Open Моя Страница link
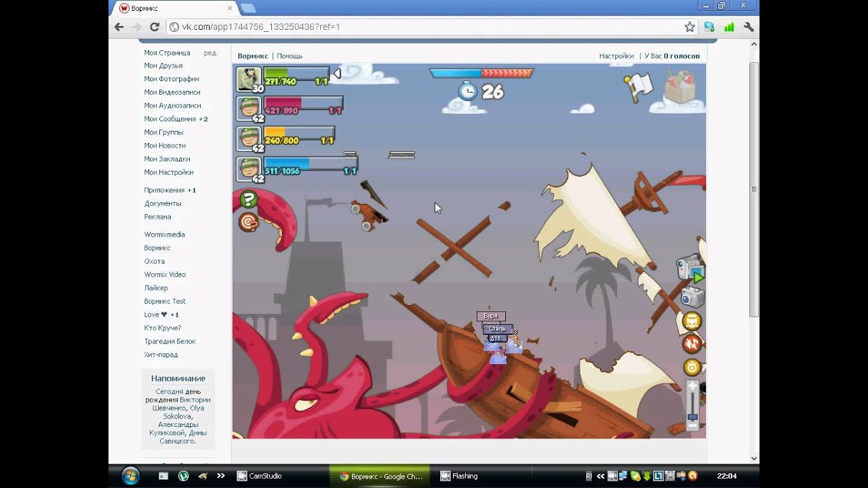 167,53
